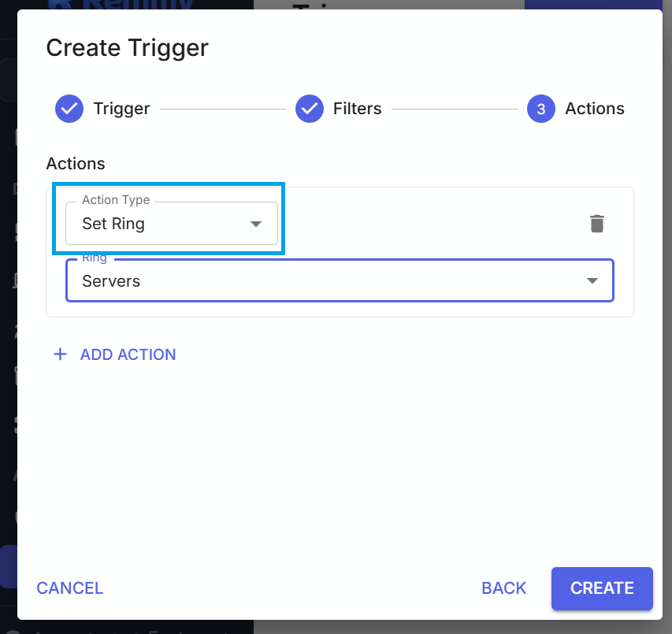The width and height of the screenshot is (672, 634).
Task: Click the Ring field label
Action: coord(95,258)
